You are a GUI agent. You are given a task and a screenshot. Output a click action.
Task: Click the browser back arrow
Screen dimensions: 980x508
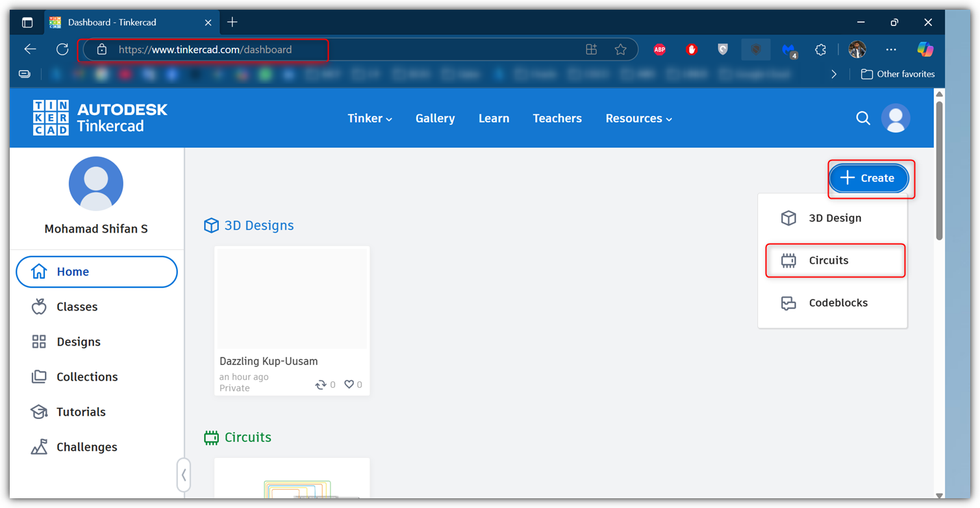click(x=30, y=49)
